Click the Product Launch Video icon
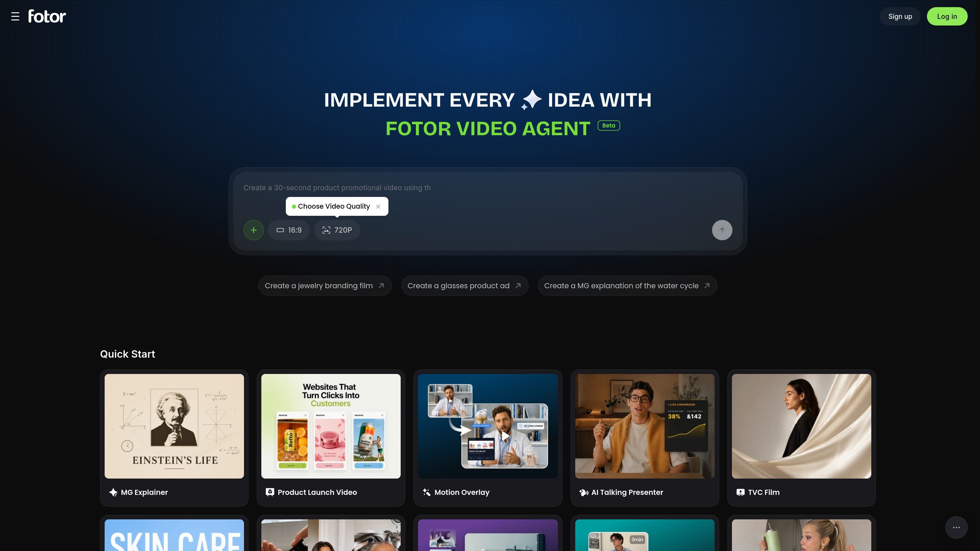This screenshot has height=551, width=980. click(x=270, y=492)
